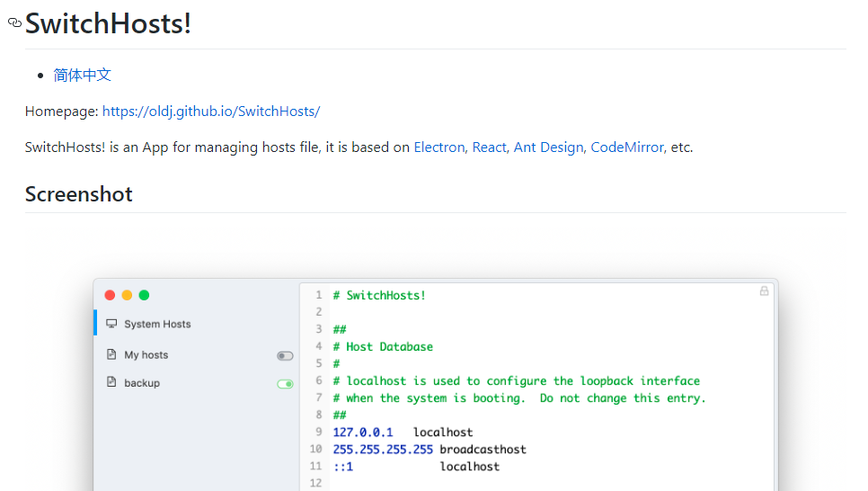Open the CodeMirror link
The height and width of the screenshot is (491, 868).
[x=626, y=147]
